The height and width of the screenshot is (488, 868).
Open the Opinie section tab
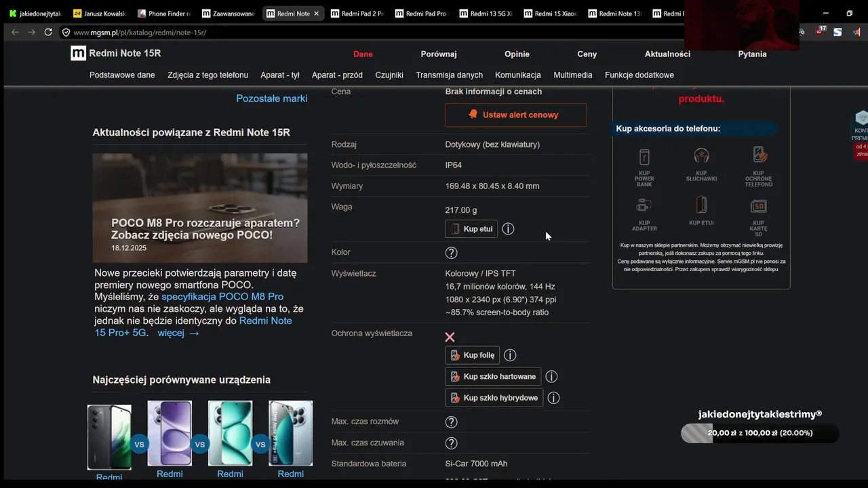(x=517, y=54)
